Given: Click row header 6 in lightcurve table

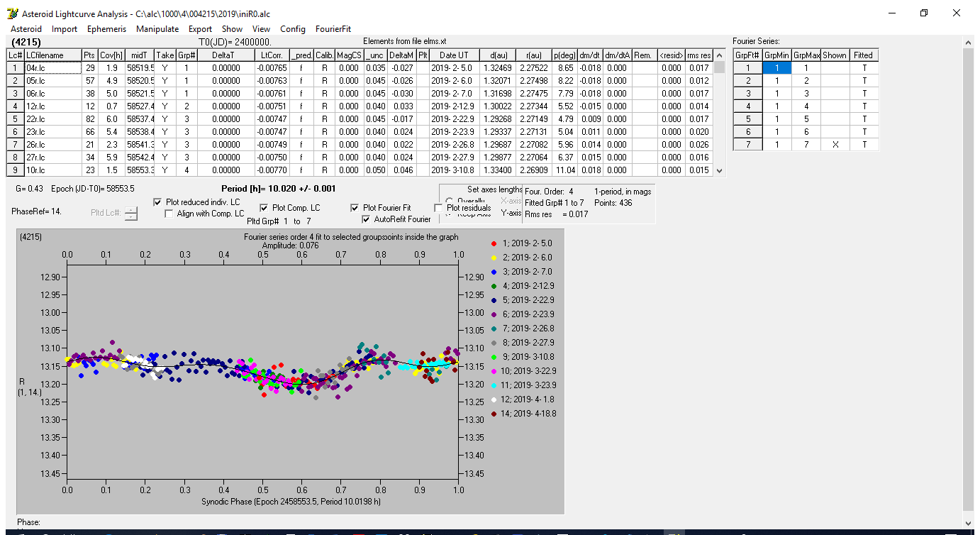Looking at the screenshot, I should pos(16,131).
